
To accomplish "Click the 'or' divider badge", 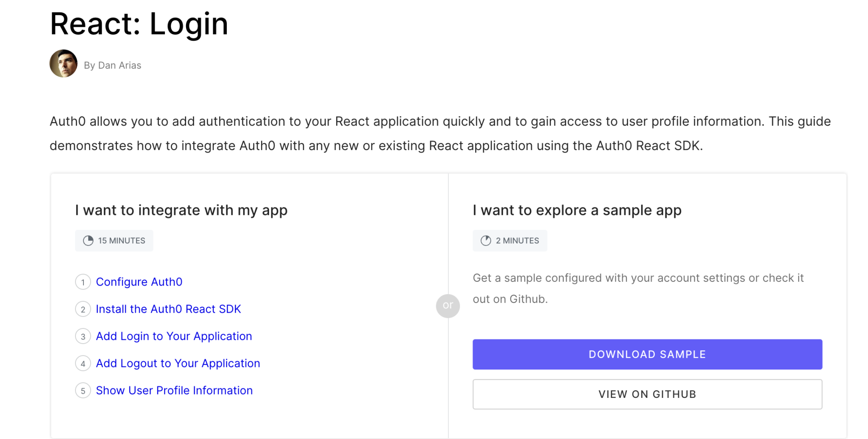I will 448,306.
